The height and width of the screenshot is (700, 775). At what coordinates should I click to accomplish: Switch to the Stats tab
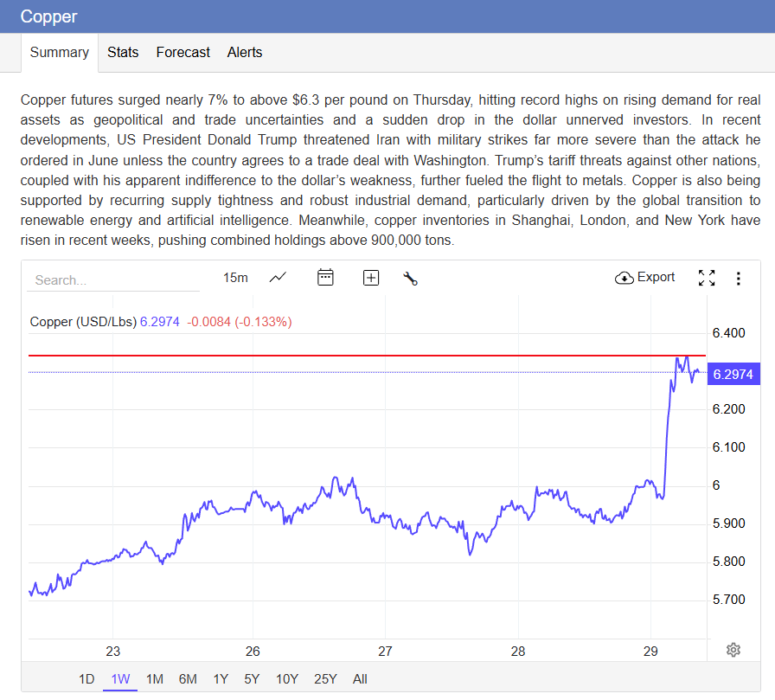coord(123,53)
